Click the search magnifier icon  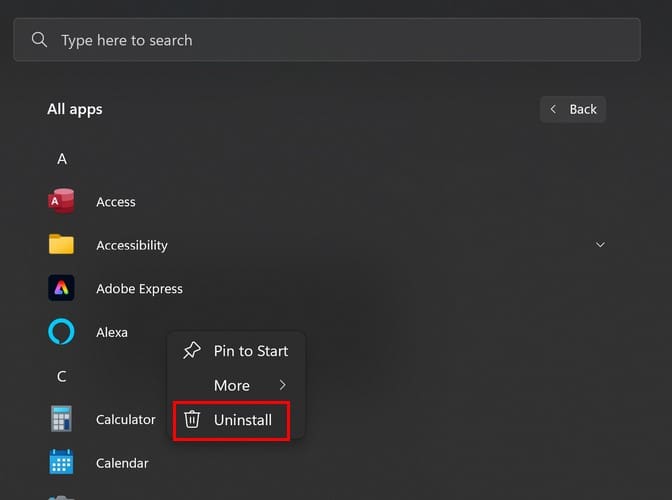(39, 40)
